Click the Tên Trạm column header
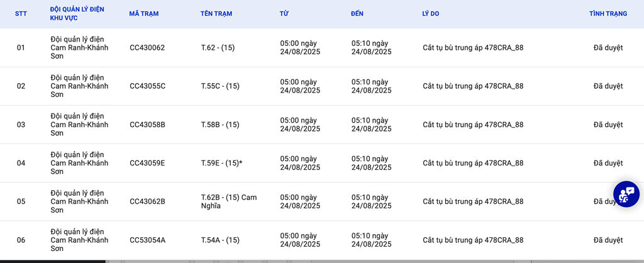The width and height of the screenshot is (644, 263). 216,14
